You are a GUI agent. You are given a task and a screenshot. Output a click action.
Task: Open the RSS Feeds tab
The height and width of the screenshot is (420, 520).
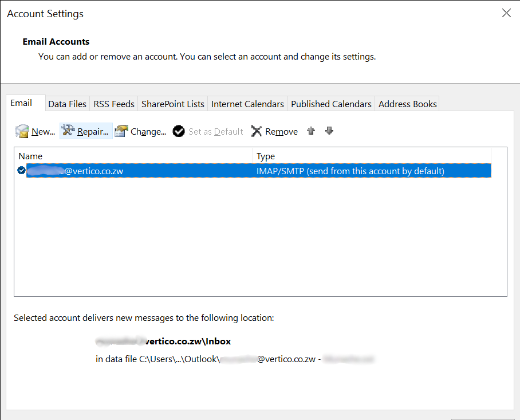pyautogui.click(x=114, y=104)
